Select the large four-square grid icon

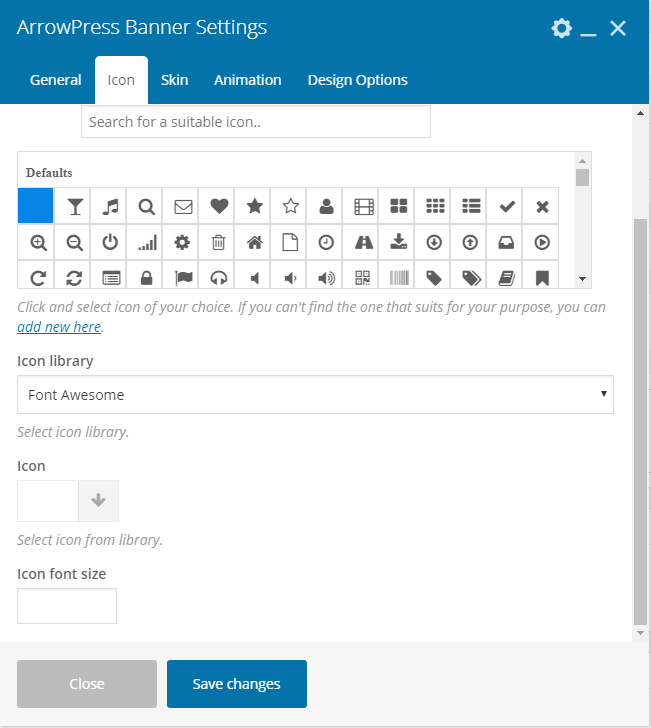point(398,206)
